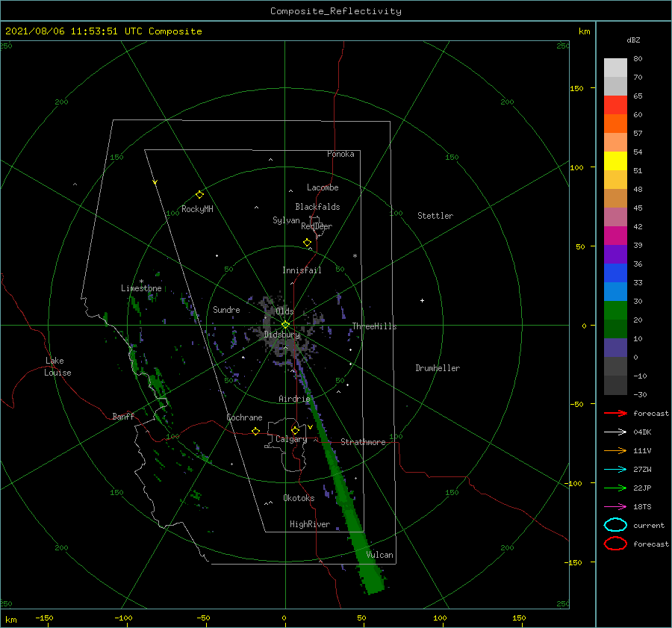
Task: Click the Vulcan town label
Action: click(379, 555)
